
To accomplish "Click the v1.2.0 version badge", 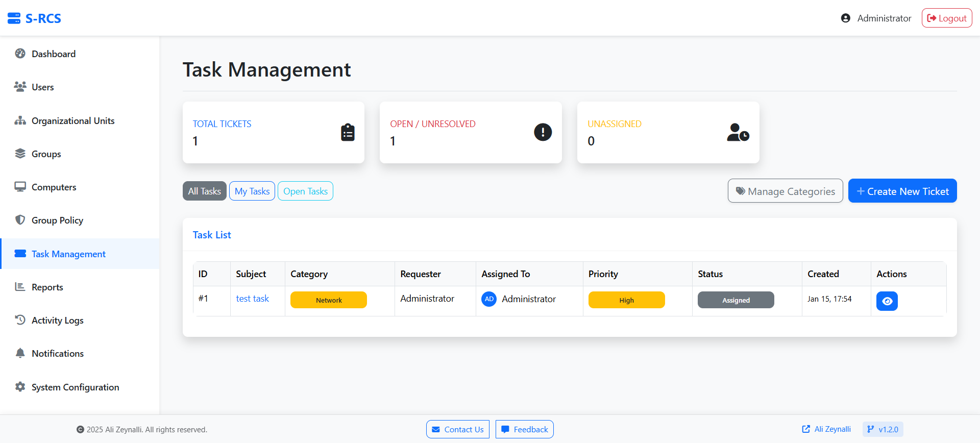I will pos(883,429).
